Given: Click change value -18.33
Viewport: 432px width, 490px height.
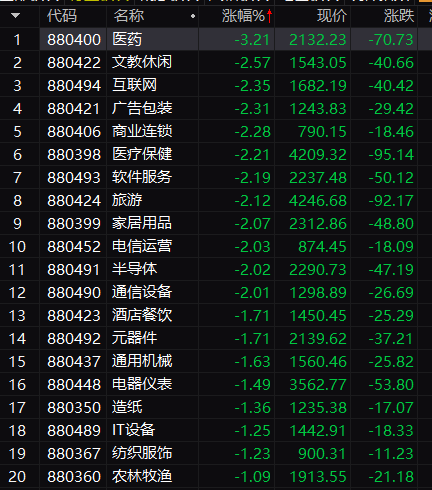Looking at the screenshot, I should (x=391, y=431).
